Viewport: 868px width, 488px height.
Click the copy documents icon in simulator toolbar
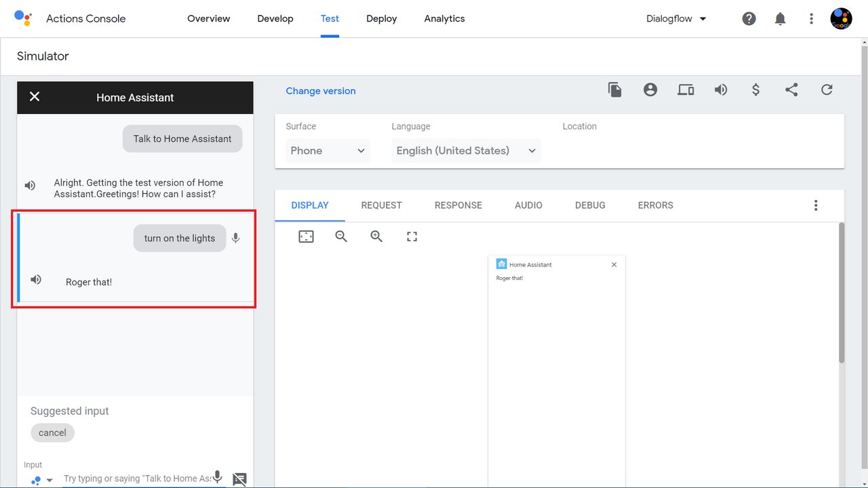(x=615, y=89)
